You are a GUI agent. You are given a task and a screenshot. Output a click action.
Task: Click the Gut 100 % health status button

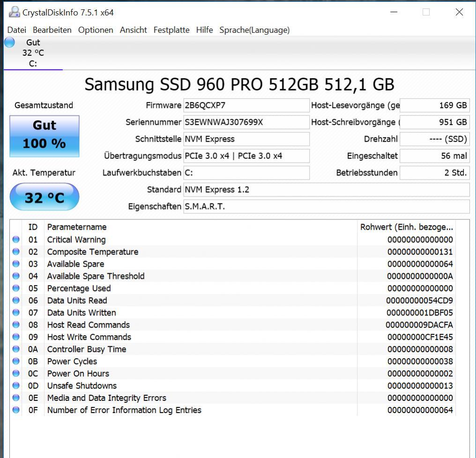45,136
